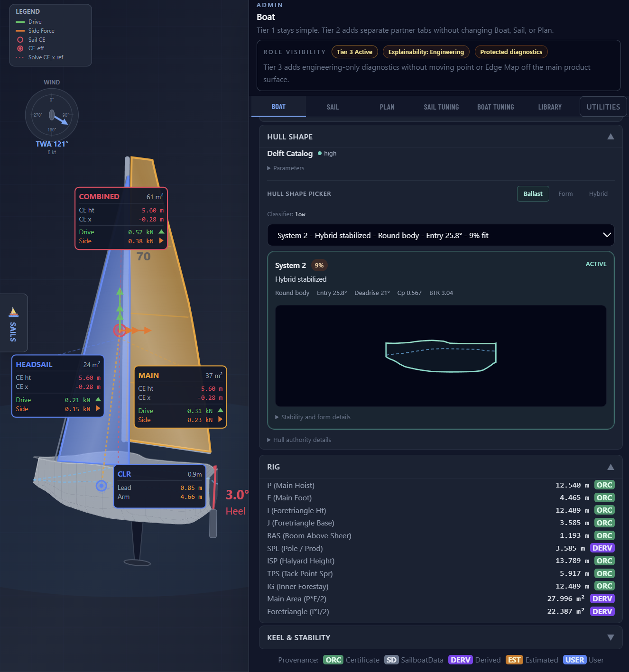Click the green Drive color swatch in the legend
Screen dimensions: 629x672
point(19,21)
